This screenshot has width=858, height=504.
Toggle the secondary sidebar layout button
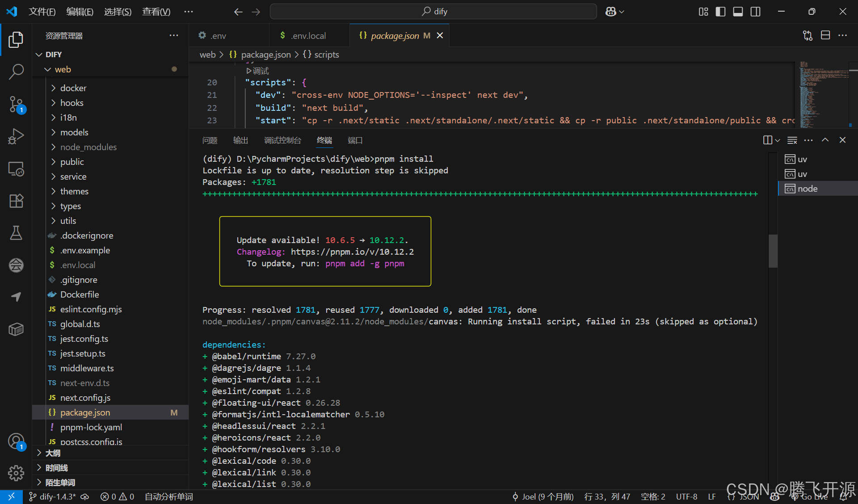755,12
